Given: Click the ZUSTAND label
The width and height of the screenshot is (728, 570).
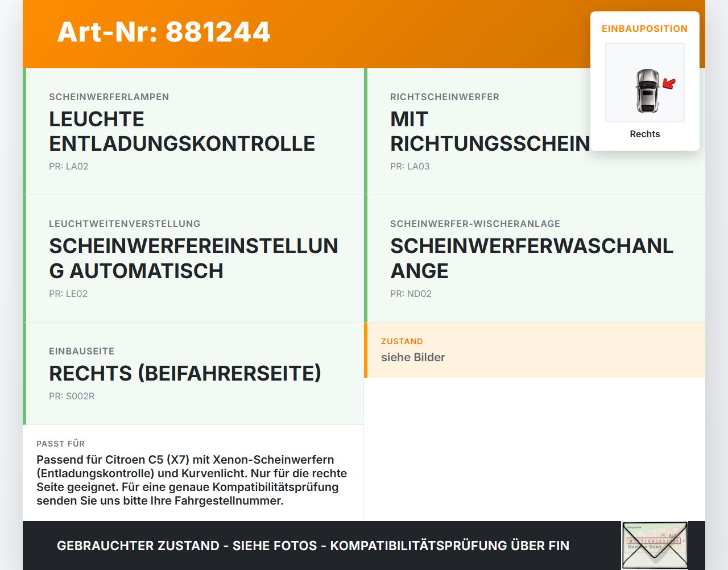Looking at the screenshot, I should [402, 341].
